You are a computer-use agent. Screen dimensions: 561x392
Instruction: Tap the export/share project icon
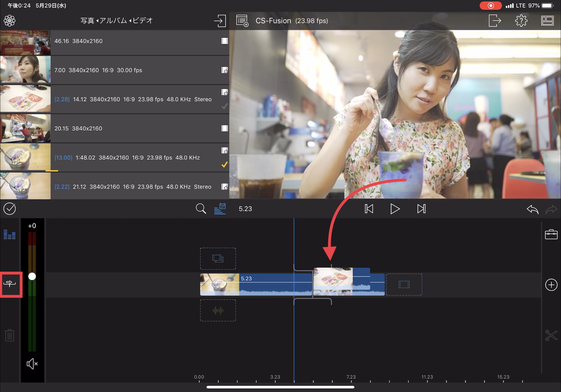pos(495,20)
